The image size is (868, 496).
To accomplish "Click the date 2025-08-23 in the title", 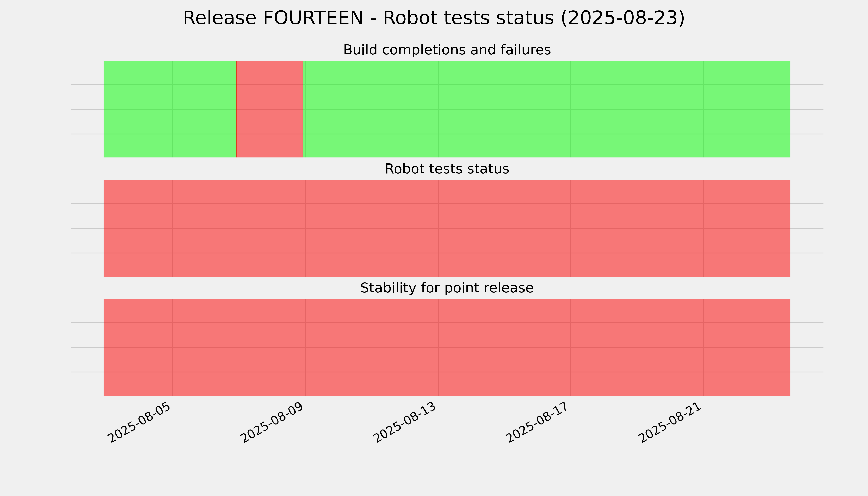I will (x=623, y=18).
